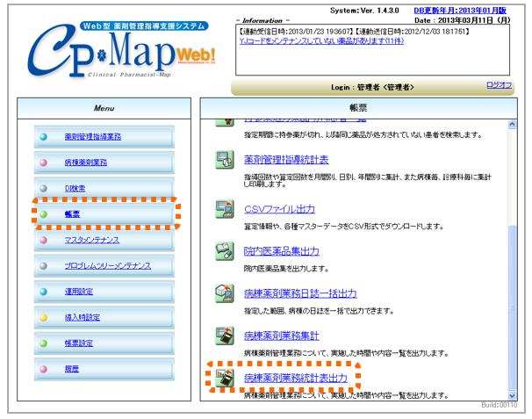
Task: Click the 院内医薬品集出力 icon
Action: coord(225,251)
